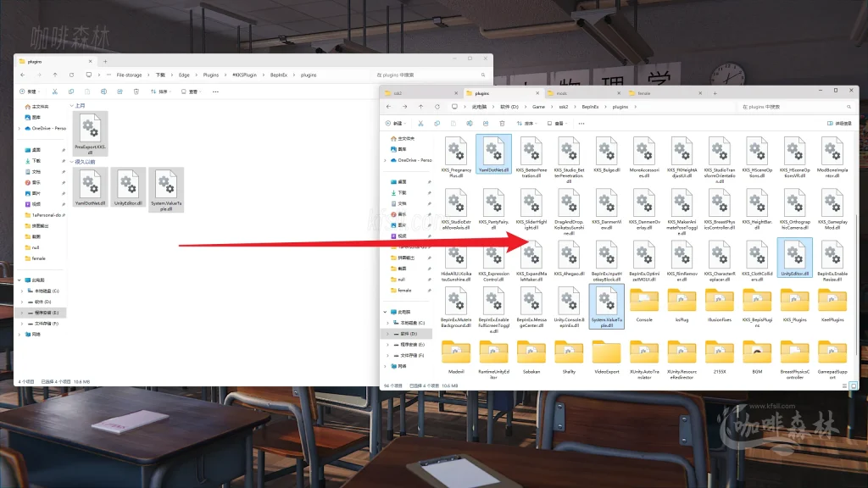Image resolution: width=868 pixels, height=488 pixels.
Task: Open the View dropdown in left window toolbar
Action: pyautogui.click(x=191, y=91)
